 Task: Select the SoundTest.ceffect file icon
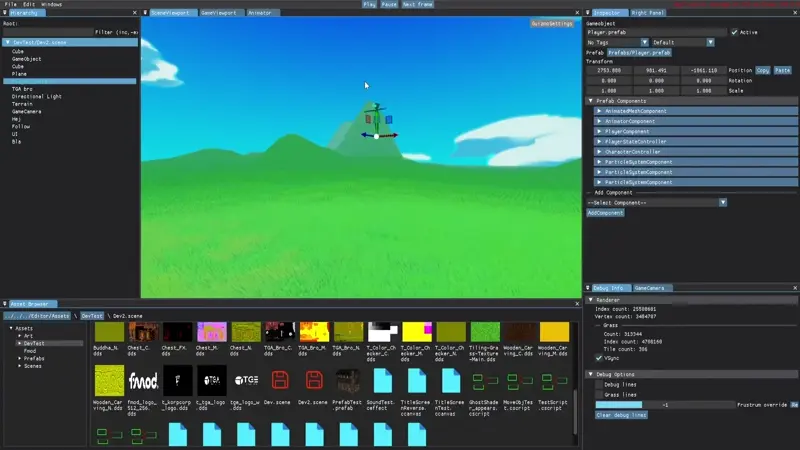[383, 381]
